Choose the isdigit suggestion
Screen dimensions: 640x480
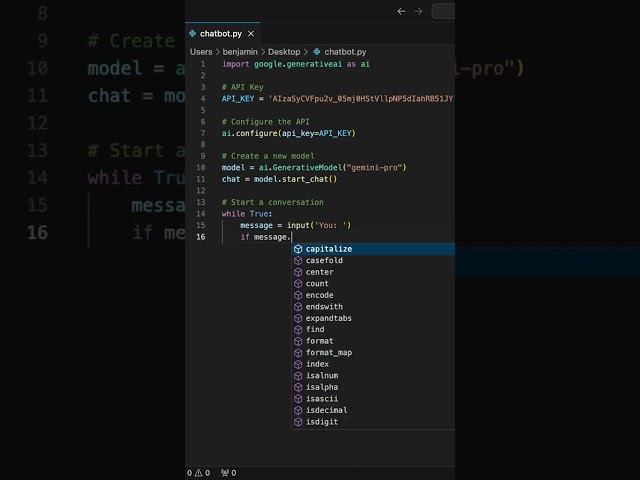coord(373,422)
